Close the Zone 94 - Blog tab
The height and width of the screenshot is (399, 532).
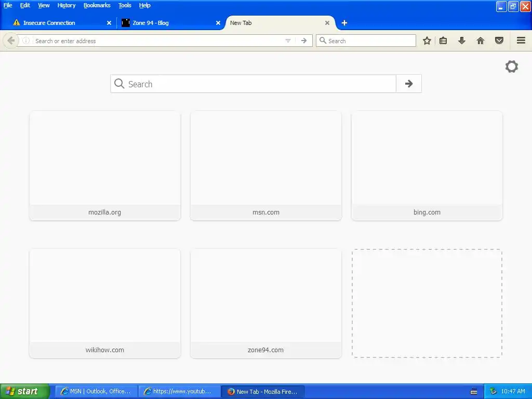218,23
